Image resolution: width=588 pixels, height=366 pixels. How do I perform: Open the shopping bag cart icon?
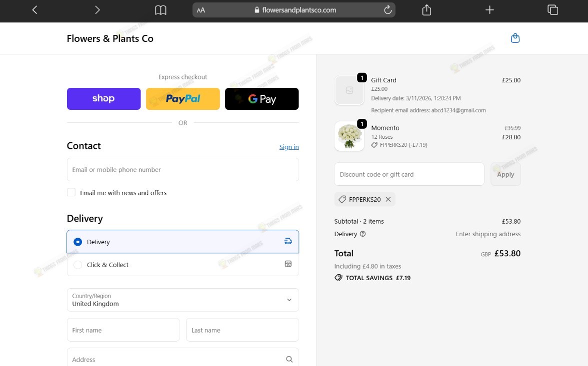tap(515, 38)
